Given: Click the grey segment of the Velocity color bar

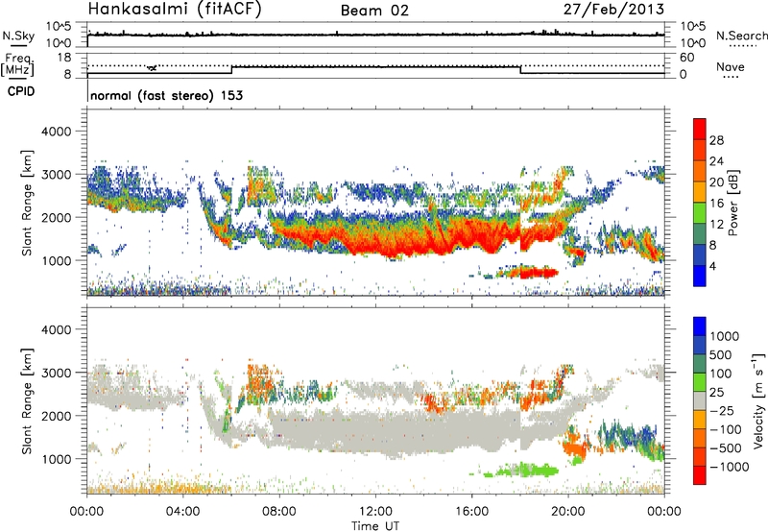Looking at the screenshot, I should tap(700, 400).
